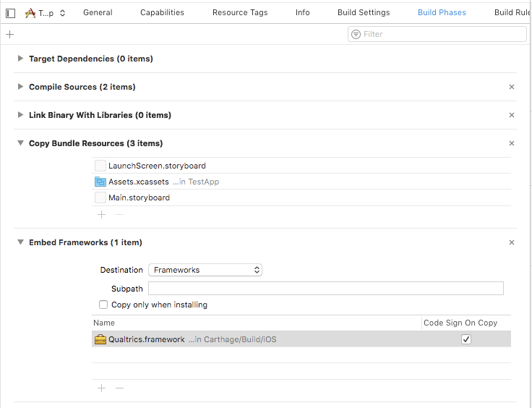Expand Link Binary With Libraries section
The image size is (532, 408).
click(20, 115)
